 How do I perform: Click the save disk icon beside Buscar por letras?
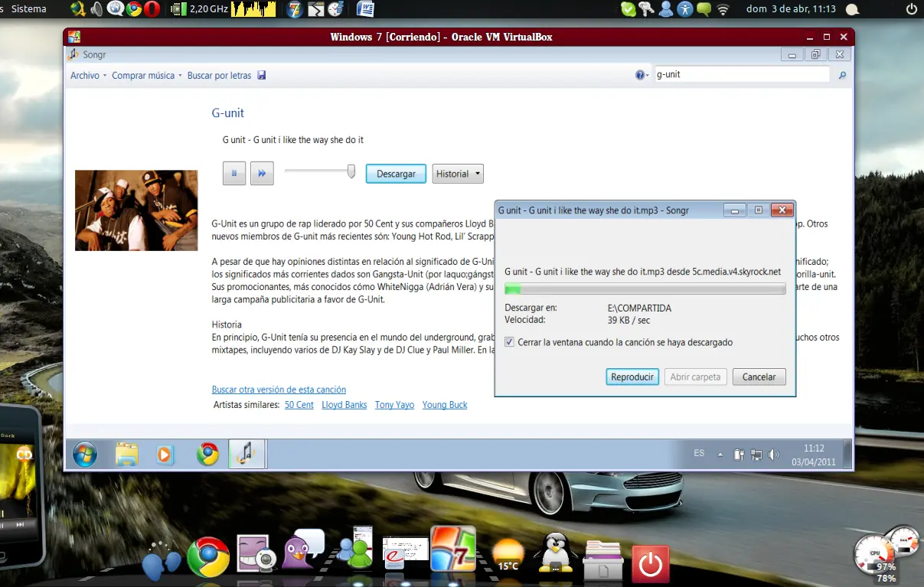coord(262,75)
